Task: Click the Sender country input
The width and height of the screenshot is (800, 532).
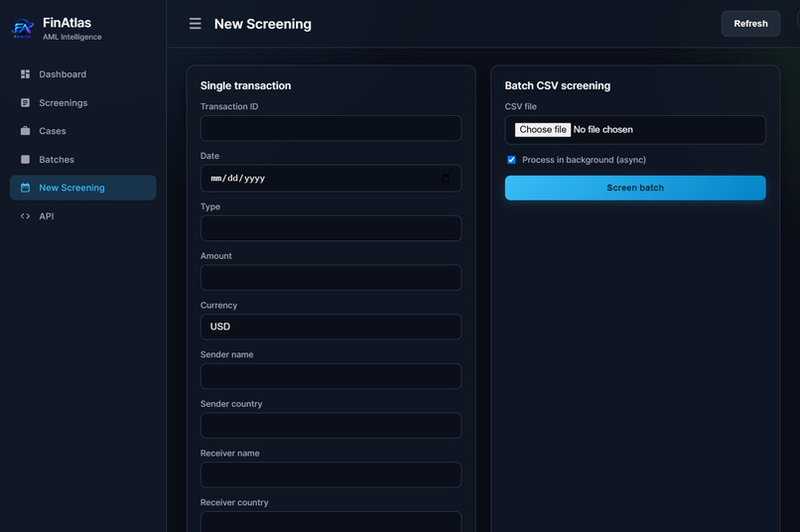Action: pos(331,426)
